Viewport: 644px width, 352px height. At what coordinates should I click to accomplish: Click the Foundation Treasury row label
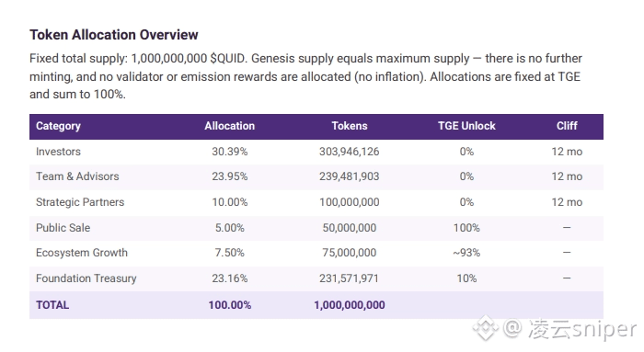86,278
